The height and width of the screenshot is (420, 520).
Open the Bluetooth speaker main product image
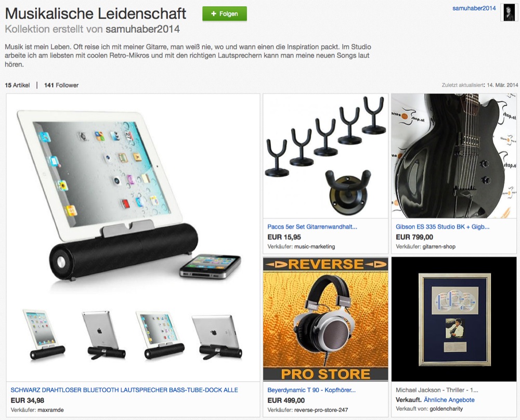click(133, 199)
